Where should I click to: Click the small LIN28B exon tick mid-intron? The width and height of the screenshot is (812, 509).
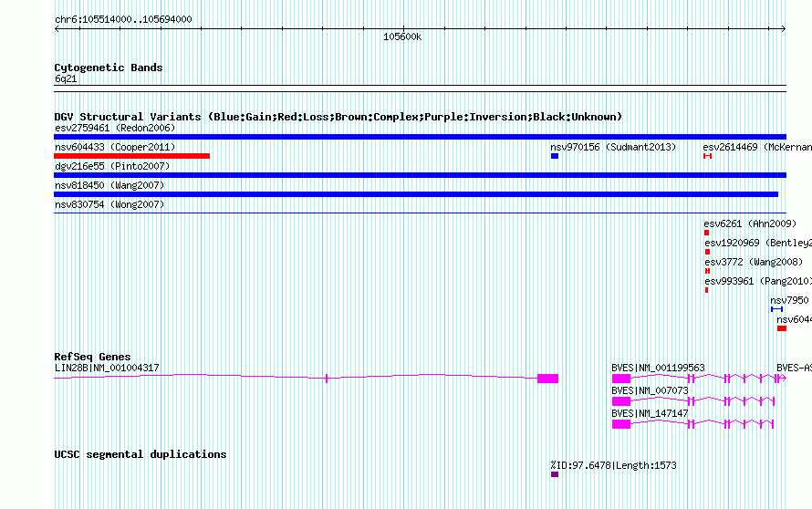(327, 379)
